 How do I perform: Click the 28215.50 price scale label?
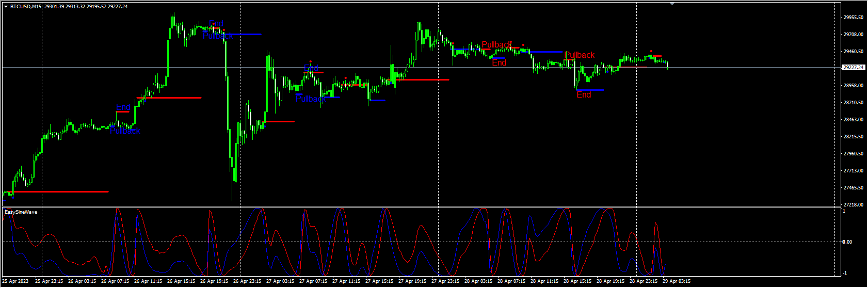853,137
